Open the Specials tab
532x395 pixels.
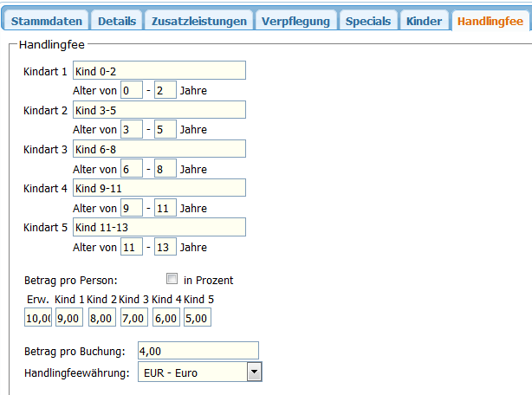[x=368, y=21]
